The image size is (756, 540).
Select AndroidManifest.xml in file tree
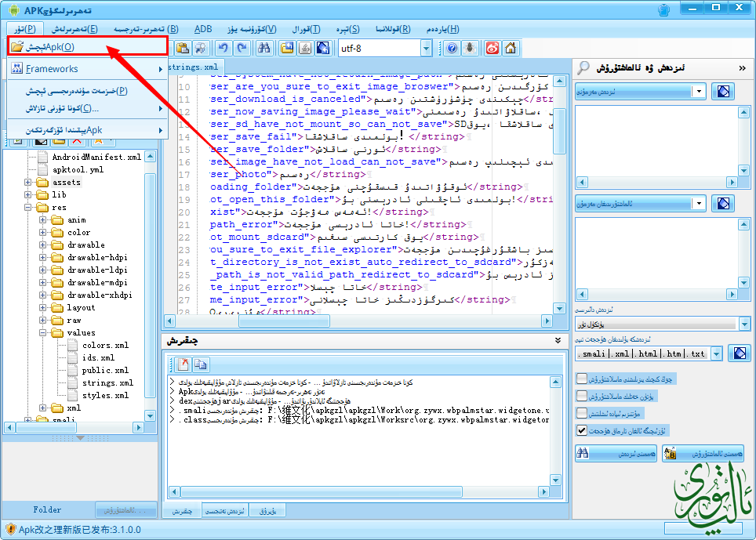click(x=96, y=157)
